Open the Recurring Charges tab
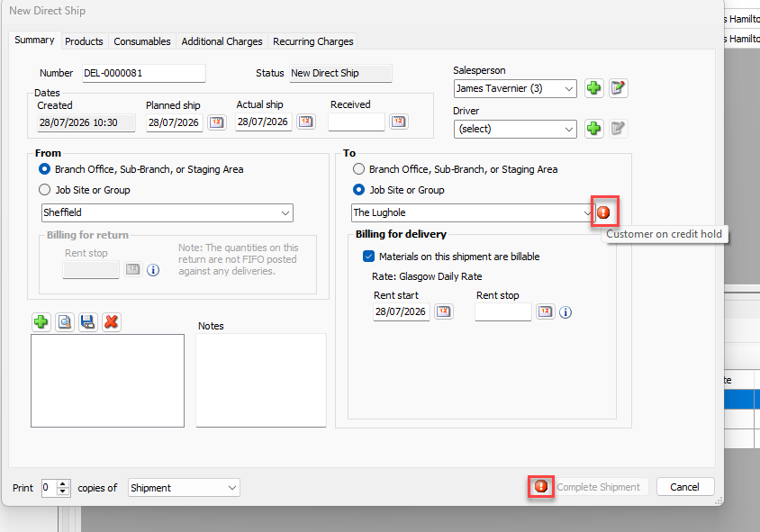Screen dimensions: 760x532 (313, 41)
